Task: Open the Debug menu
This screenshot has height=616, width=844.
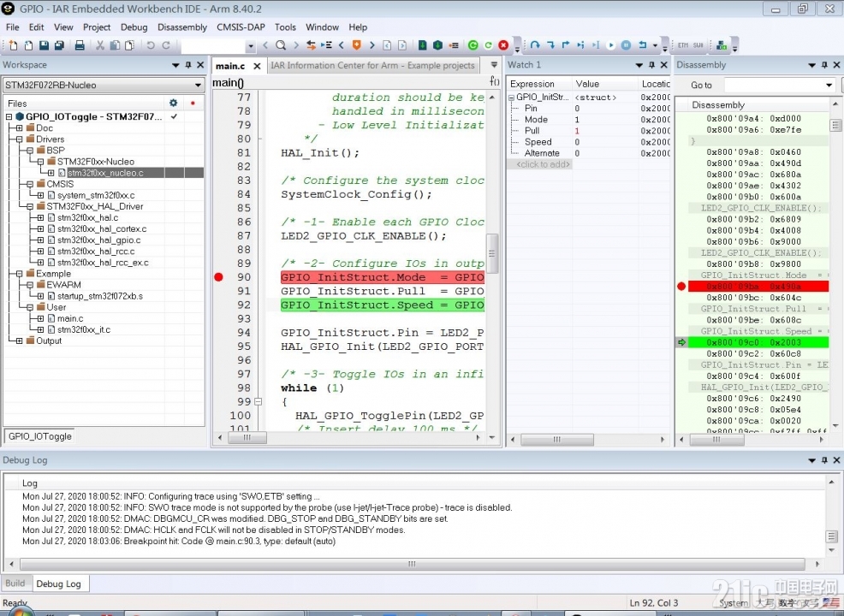Action: point(134,27)
